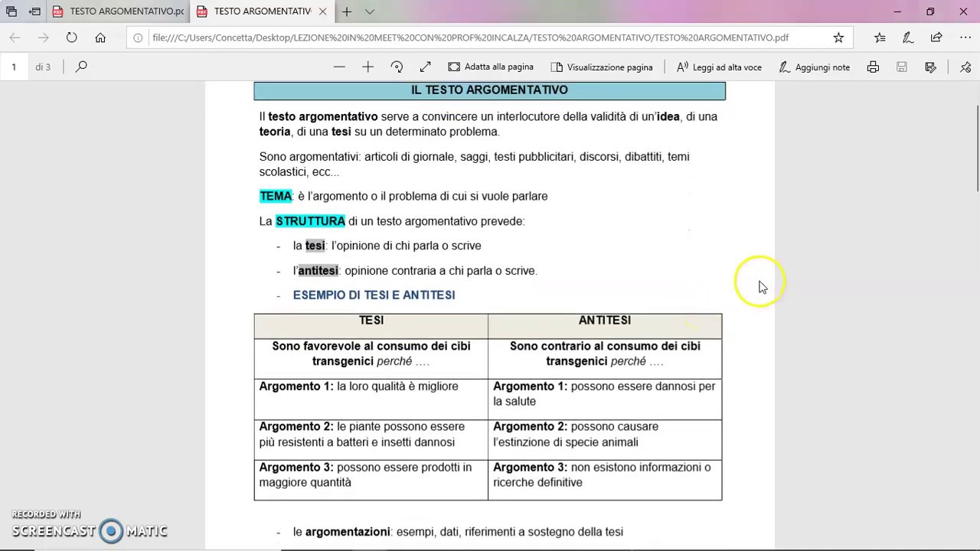The height and width of the screenshot is (551, 980).
Task: Refresh the current page
Action: coord(71,37)
